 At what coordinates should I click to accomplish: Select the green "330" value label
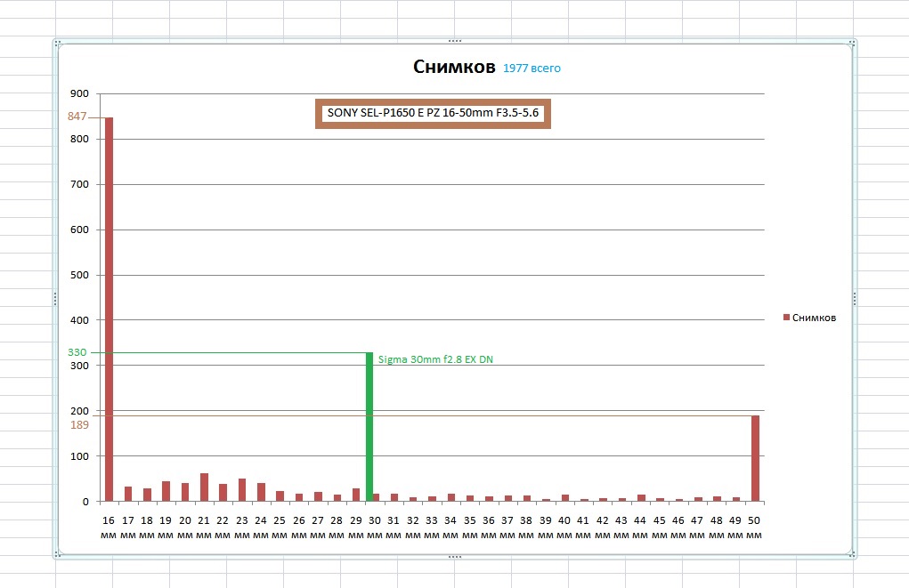[x=77, y=352]
